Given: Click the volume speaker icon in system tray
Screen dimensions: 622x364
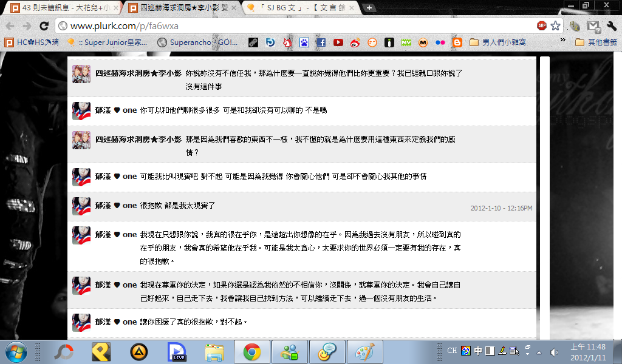Looking at the screenshot, I should click(x=553, y=352).
